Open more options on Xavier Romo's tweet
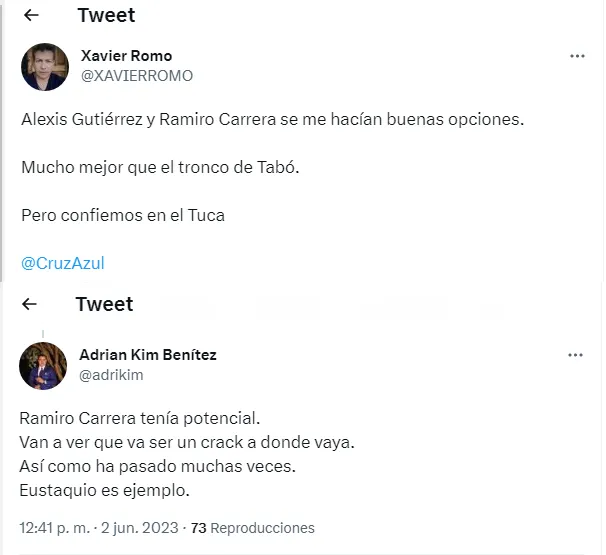This screenshot has width=606, height=555. pos(577,56)
